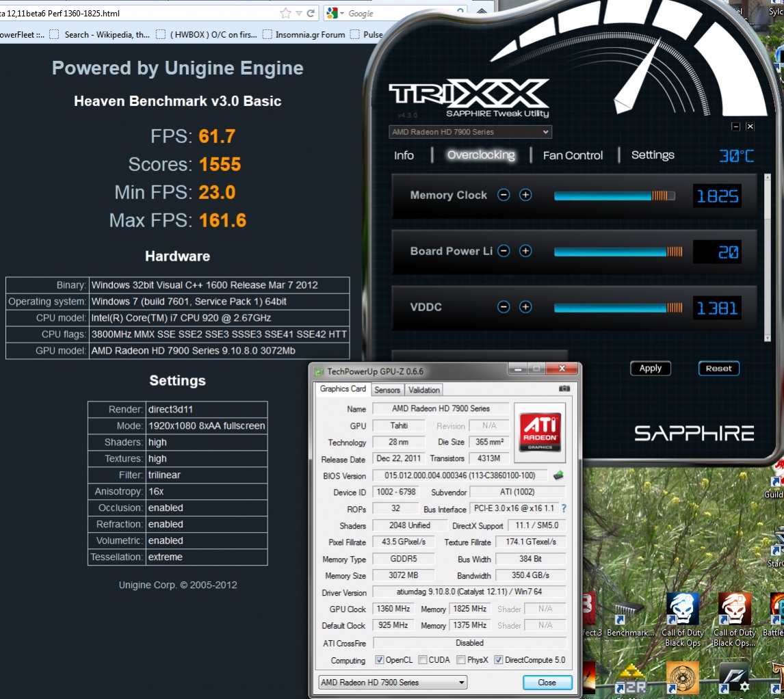
Task: Click the Mode cell 1920x1080 8xAA fullscreen
Action: (207, 426)
